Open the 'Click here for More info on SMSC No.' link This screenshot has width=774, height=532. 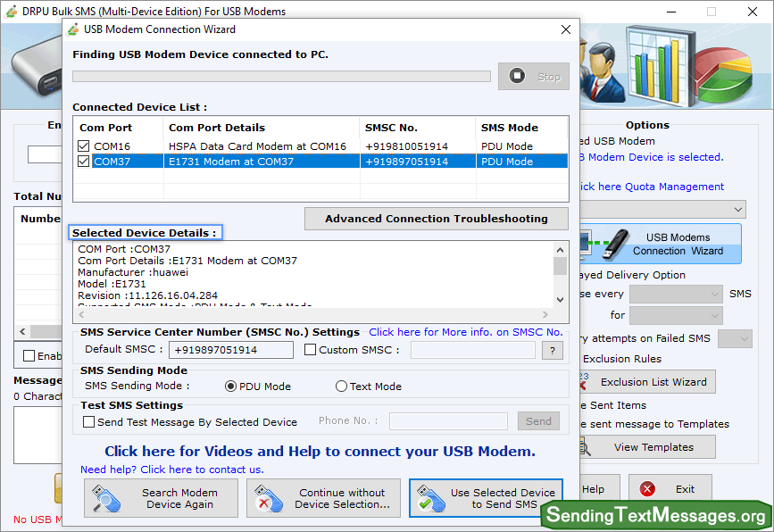click(x=466, y=332)
